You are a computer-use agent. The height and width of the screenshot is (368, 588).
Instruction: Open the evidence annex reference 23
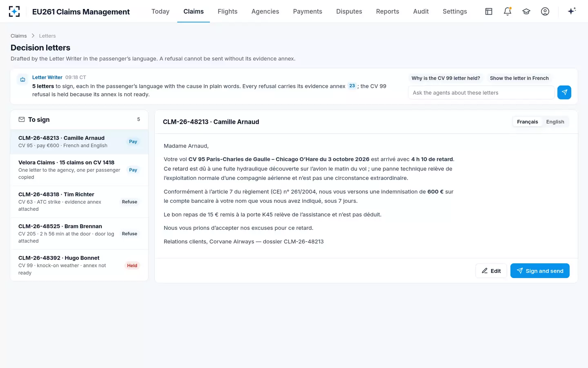click(352, 86)
